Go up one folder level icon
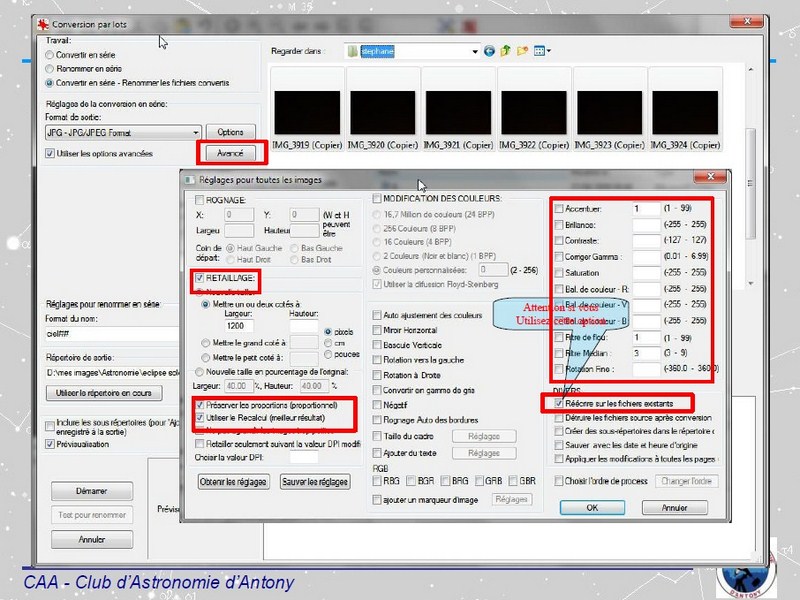This screenshot has width=800, height=600. pyautogui.click(x=506, y=50)
